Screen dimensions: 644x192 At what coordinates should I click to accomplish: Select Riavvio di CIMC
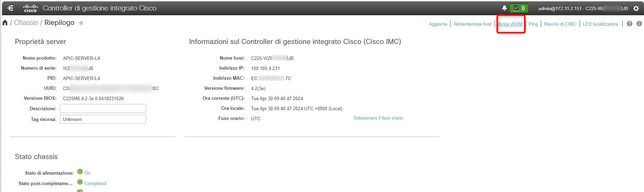pyautogui.click(x=560, y=24)
